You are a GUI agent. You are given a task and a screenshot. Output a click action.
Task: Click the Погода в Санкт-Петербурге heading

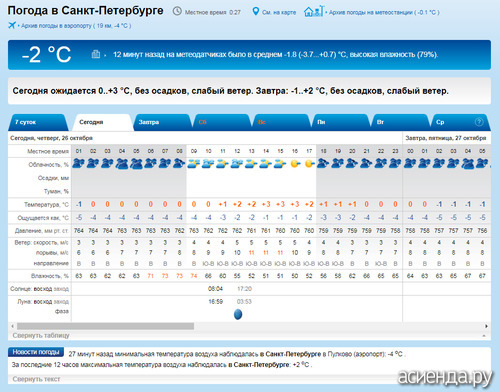(x=85, y=11)
